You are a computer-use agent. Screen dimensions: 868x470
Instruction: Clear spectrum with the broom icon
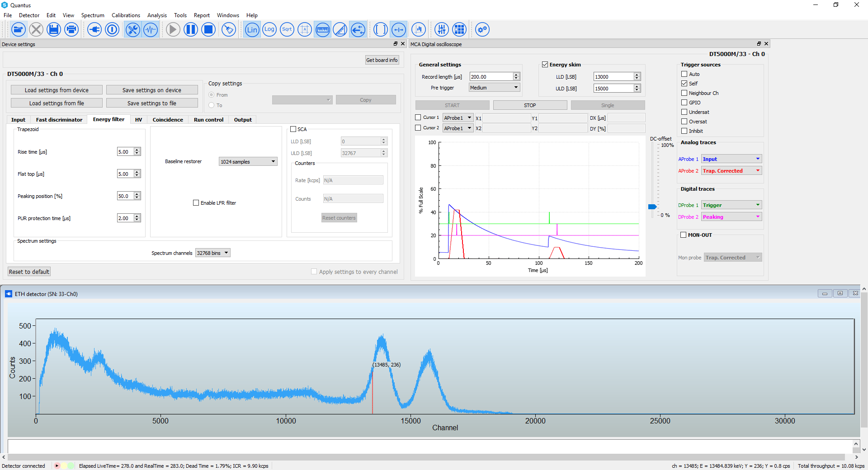229,30
